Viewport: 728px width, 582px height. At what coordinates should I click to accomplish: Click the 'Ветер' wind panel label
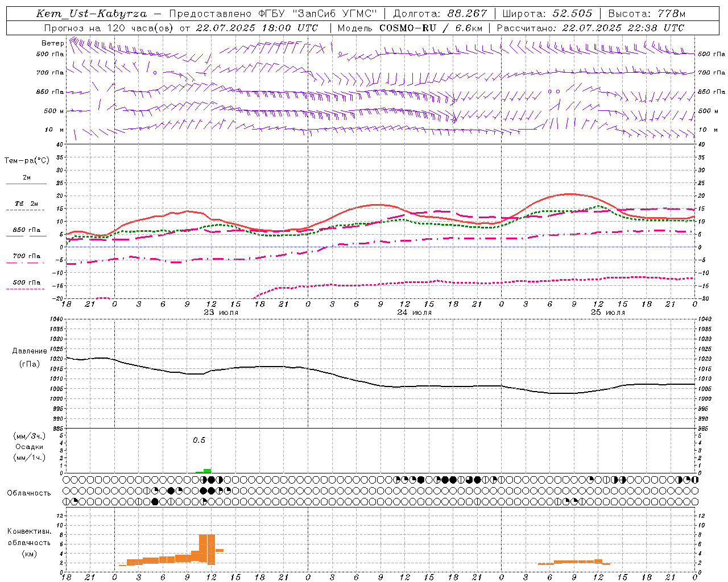tap(52, 43)
